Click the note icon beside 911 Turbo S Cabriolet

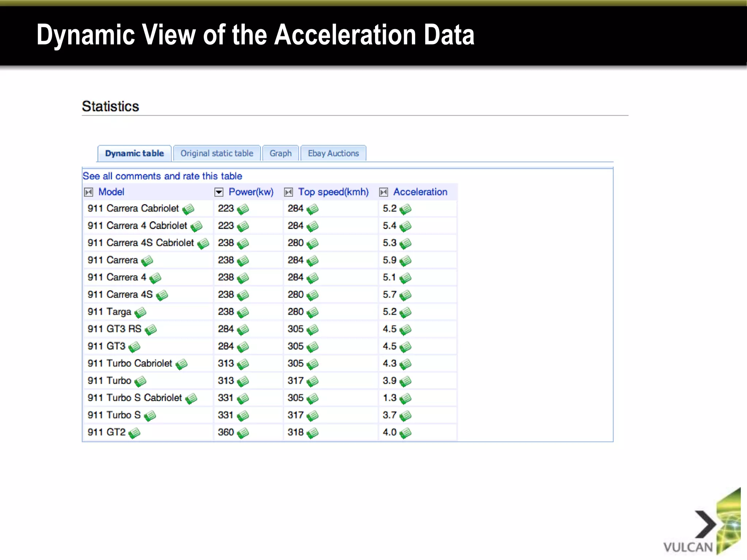[x=191, y=398]
